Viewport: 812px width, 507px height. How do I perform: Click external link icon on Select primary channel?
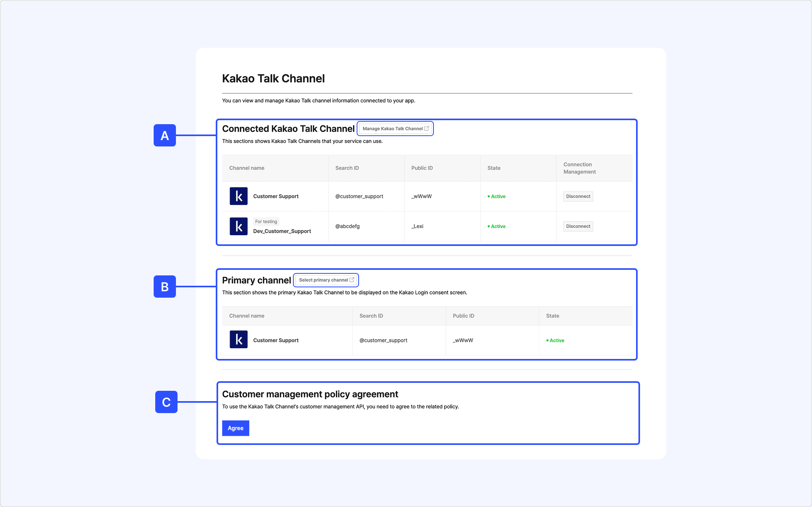pyautogui.click(x=352, y=280)
